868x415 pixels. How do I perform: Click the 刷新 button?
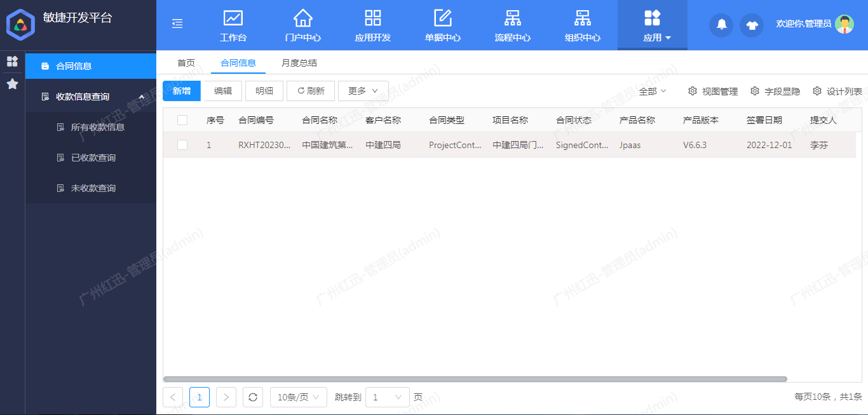tap(311, 91)
